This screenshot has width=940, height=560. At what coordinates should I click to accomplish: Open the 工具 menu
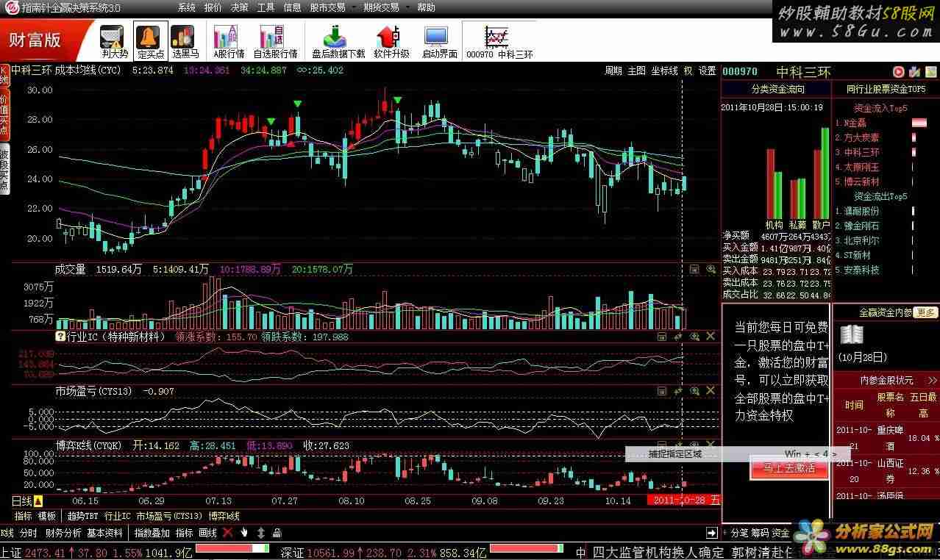266,7
